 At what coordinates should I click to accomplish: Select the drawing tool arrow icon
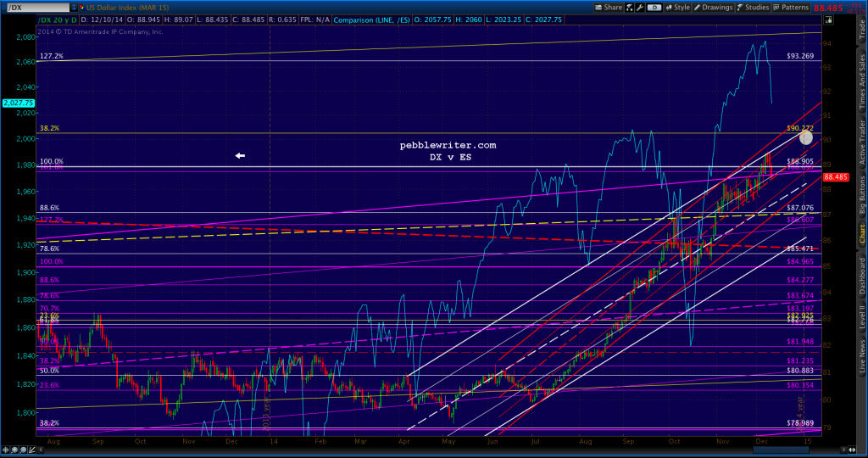pos(31,450)
